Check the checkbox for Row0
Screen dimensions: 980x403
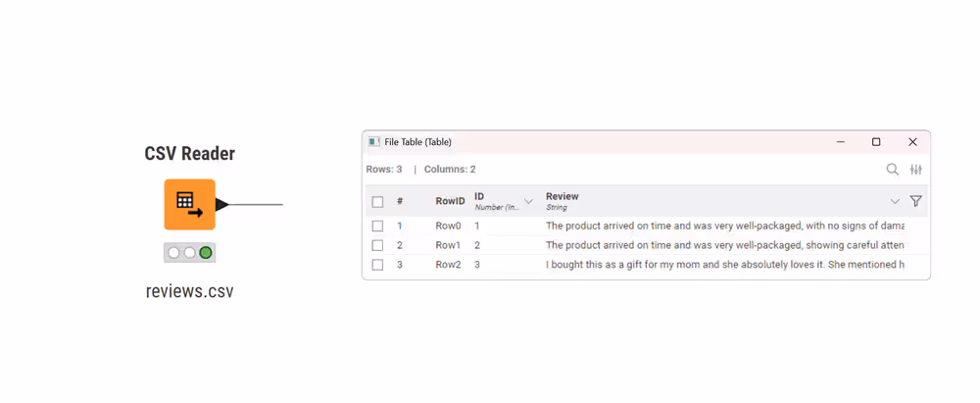point(377,227)
